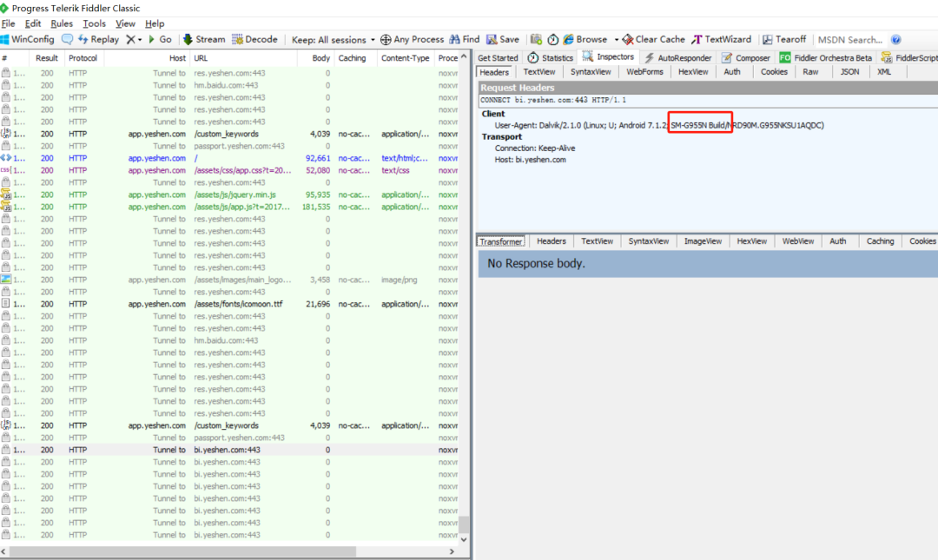938x560 pixels.
Task: Sort sessions by Protocol column
Action: click(x=83, y=58)
